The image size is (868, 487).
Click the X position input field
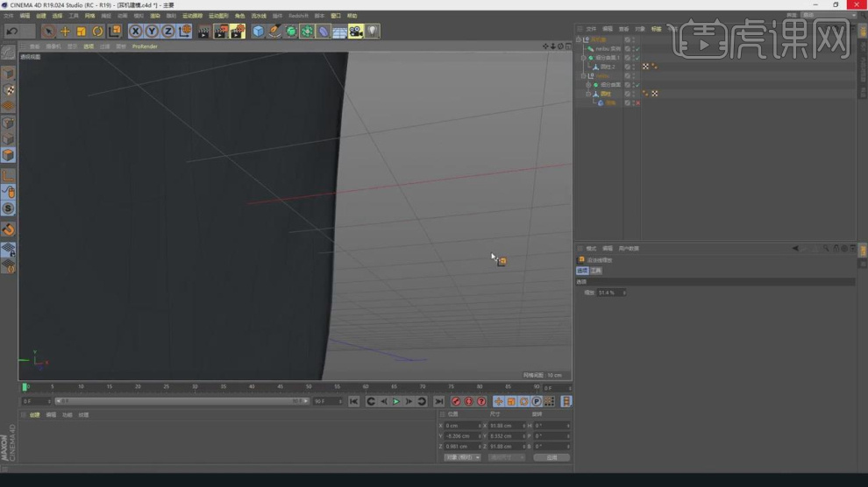click(x=461, y=425)
